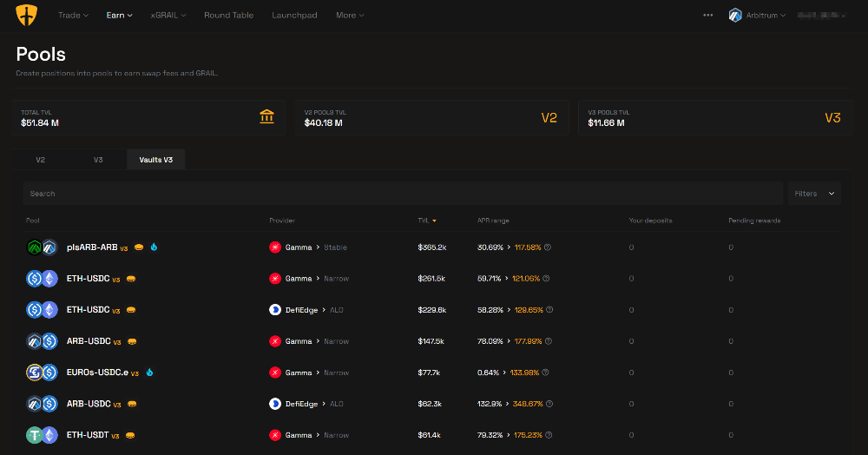Click the ETH-USDT token pair icon
This screenshot has height=455, width=868.
42,435
